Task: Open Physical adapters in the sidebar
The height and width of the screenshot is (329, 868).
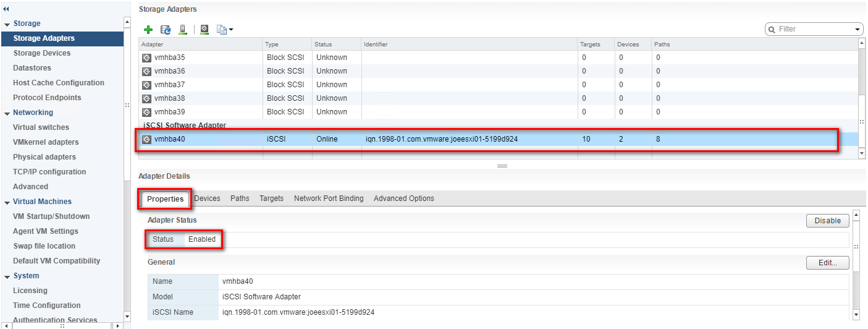Action: point(44,157)
